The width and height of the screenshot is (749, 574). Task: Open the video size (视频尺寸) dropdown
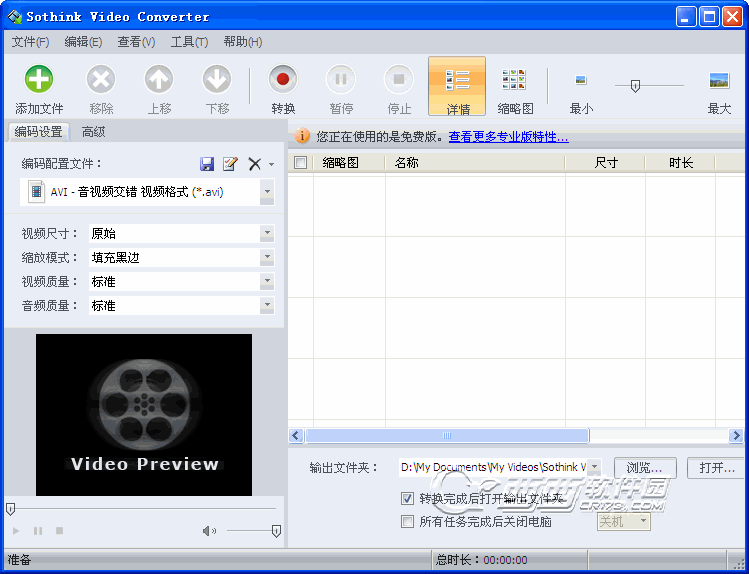pyautogui.click(x=267, y=233)
